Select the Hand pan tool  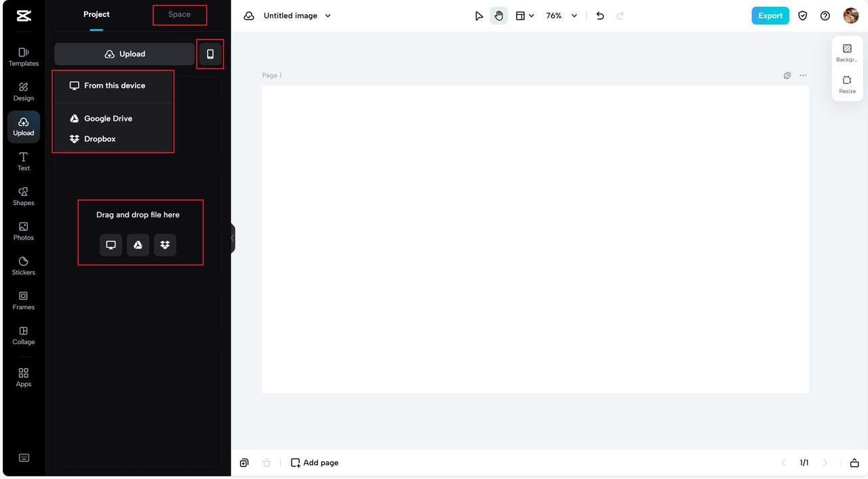[498, 16]
